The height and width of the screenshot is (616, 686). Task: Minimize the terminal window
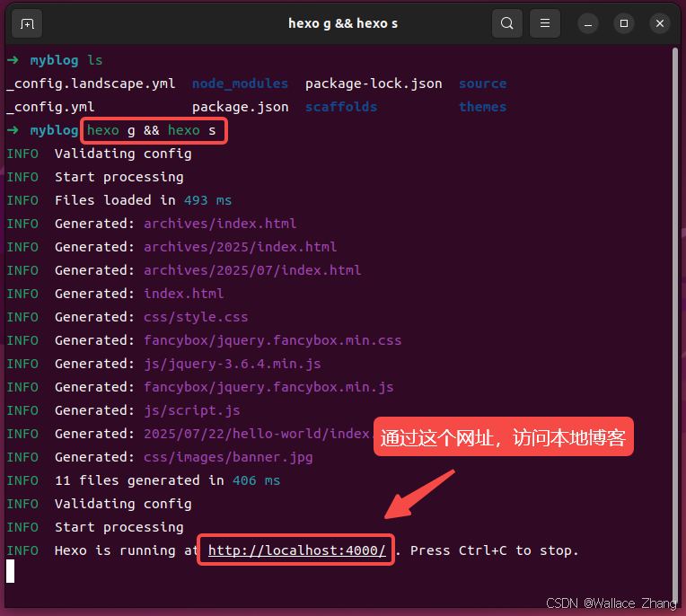pos(588,23)
